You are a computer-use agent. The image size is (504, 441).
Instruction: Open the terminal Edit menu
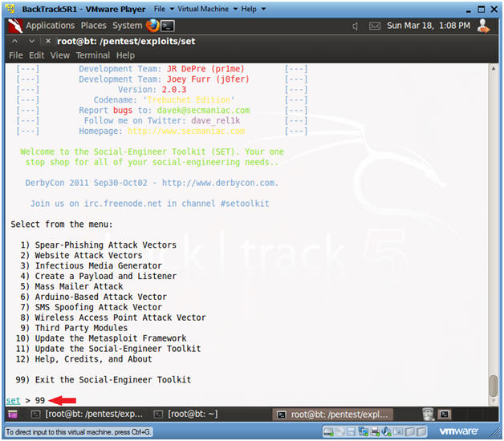tap(37, 55)
